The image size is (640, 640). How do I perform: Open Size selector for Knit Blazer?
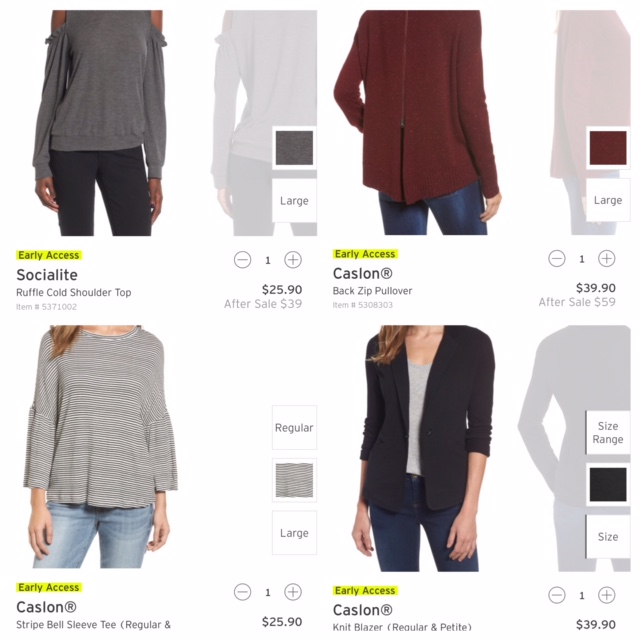608,537
